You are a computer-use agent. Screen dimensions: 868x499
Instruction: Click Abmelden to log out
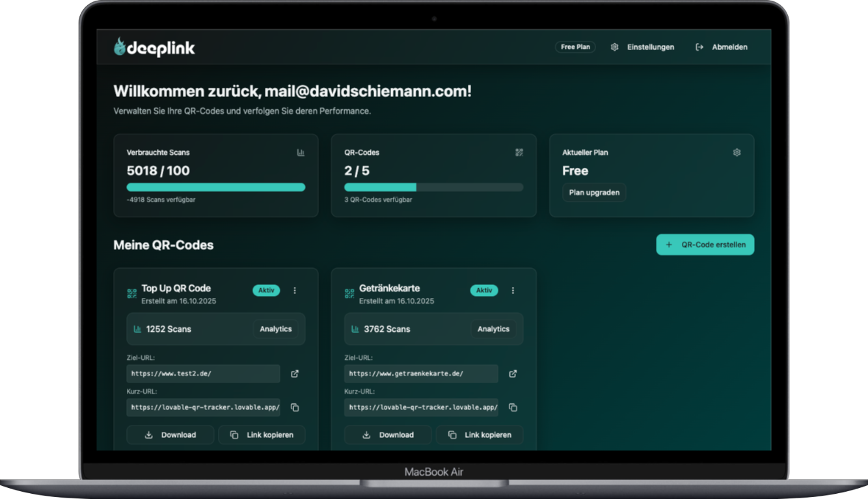click(722, 47)
